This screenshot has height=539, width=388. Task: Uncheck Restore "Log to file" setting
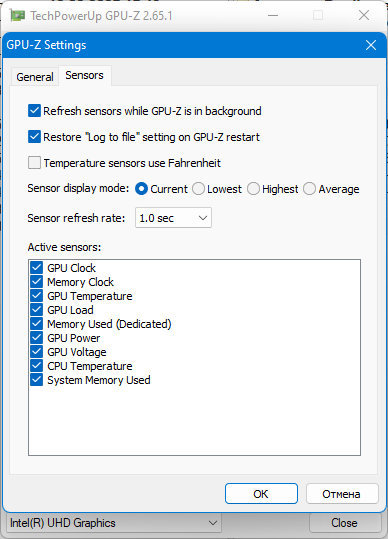click(34, 137)
